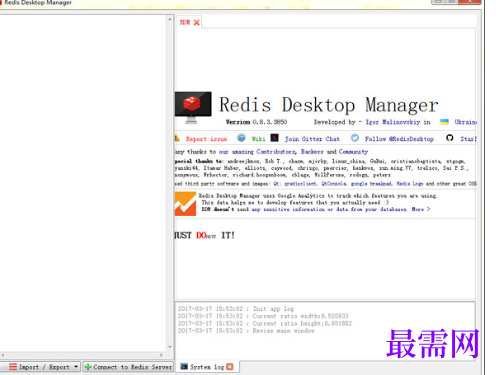Image resolution: width=498 pixels, height=375 pixels.
Task: Open the Wiki link
Action: coord(258,139)
